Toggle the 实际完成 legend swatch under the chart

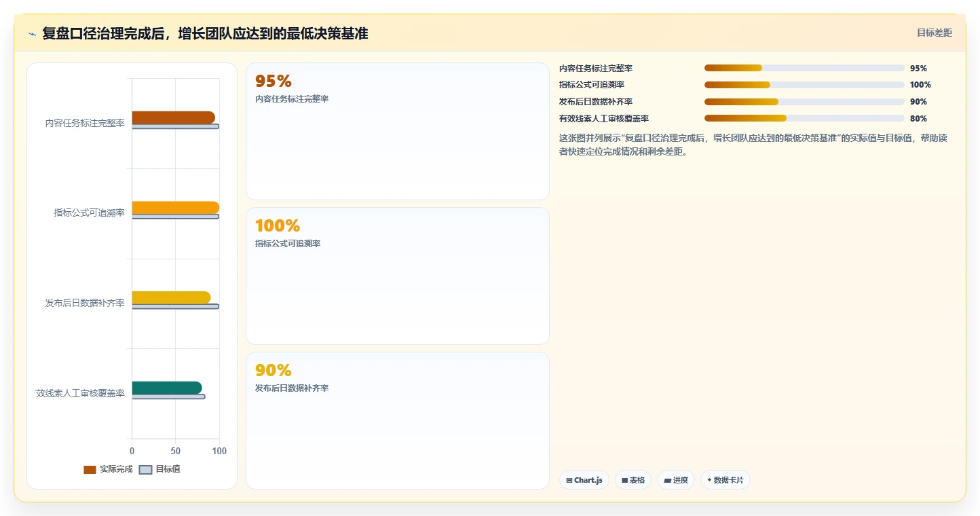[x=90, y=470]
